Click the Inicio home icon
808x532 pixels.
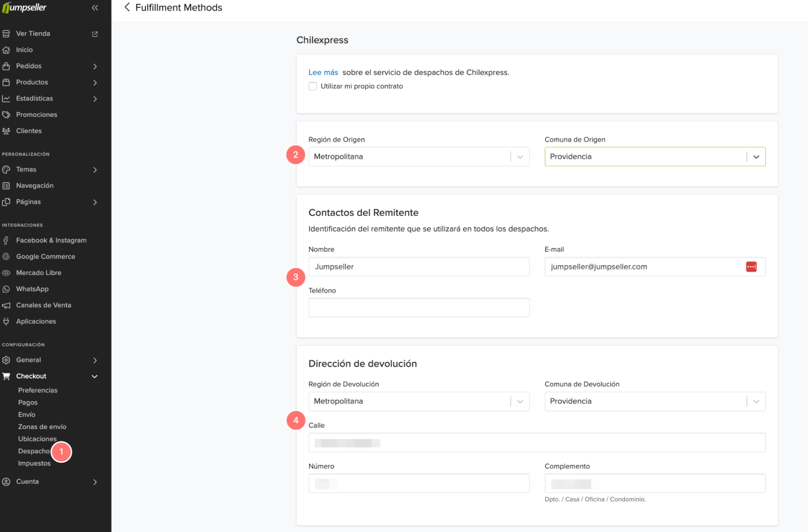(x=6, y=50)
